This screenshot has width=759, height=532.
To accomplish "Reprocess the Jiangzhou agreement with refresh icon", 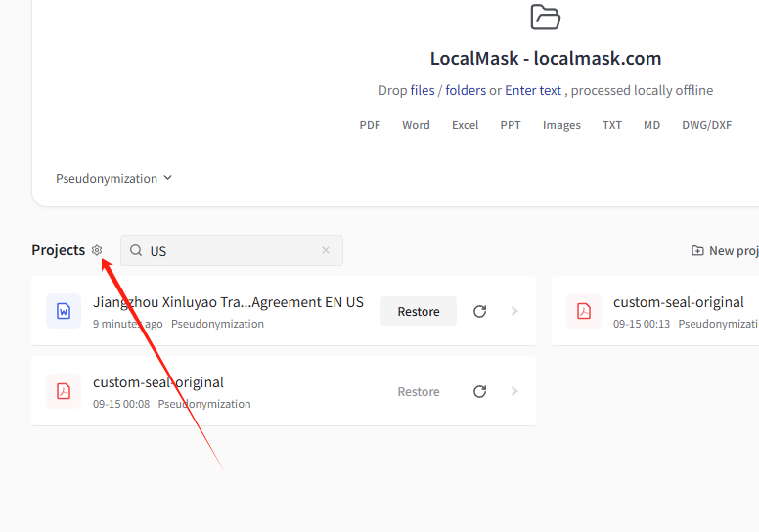I will [479, 311].
